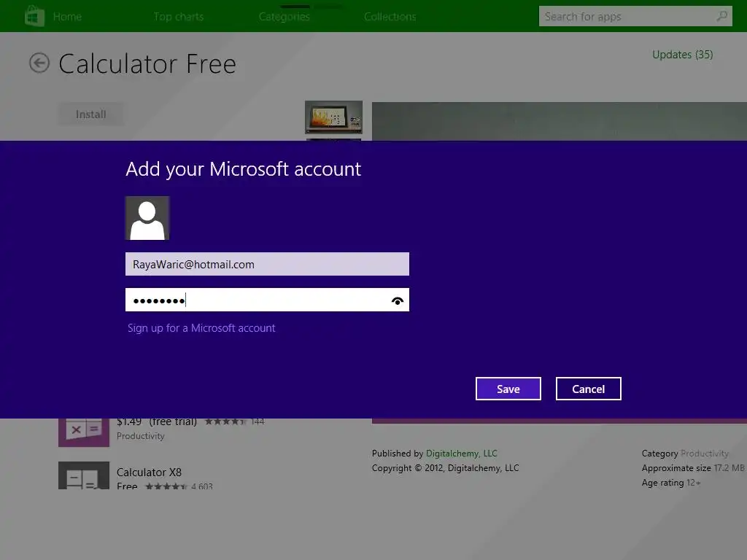Click the user avatar picture

[147, 218]
